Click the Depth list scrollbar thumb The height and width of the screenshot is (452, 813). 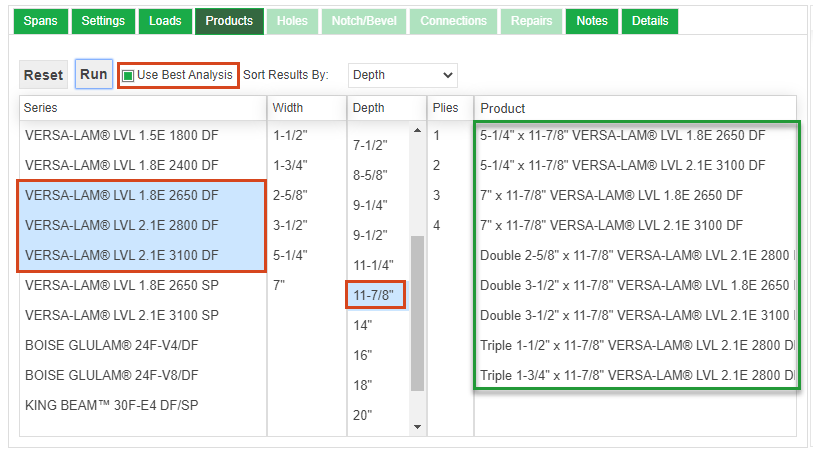[x=417, y=313]
